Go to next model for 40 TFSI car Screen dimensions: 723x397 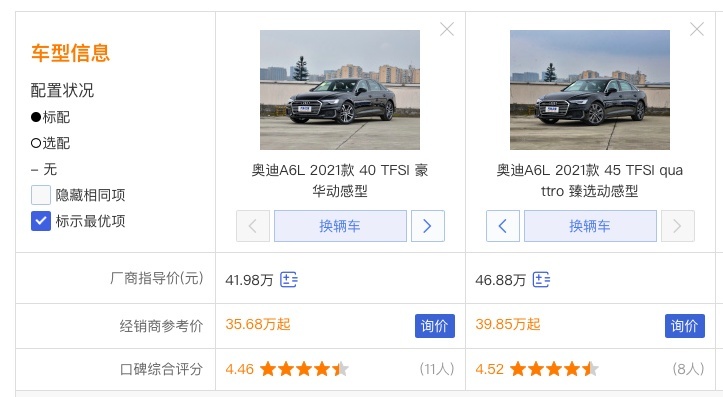pos(428,226)
